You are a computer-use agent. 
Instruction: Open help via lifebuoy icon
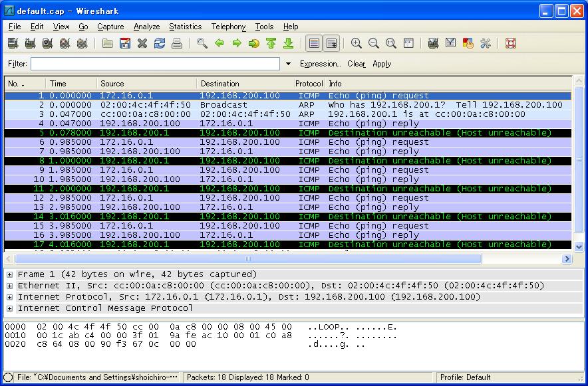coord(511,43)
